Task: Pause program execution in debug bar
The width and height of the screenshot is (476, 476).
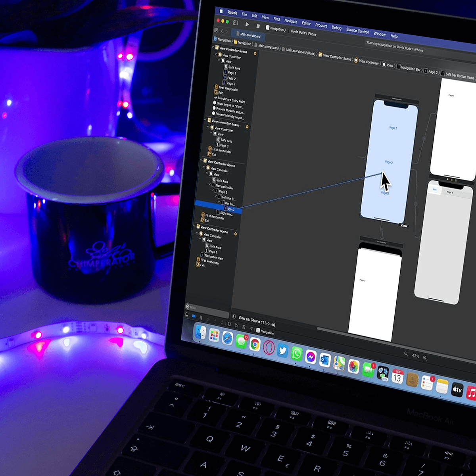Action: (201, 317)
